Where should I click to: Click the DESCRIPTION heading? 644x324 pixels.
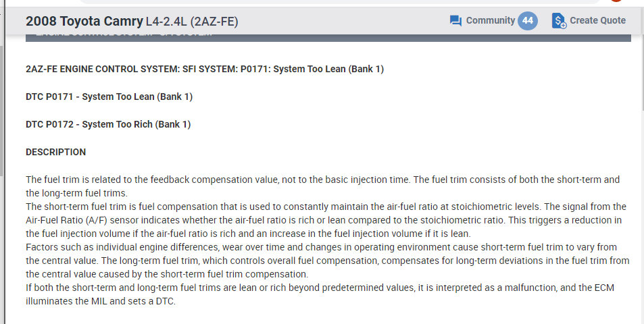(55, 152)
